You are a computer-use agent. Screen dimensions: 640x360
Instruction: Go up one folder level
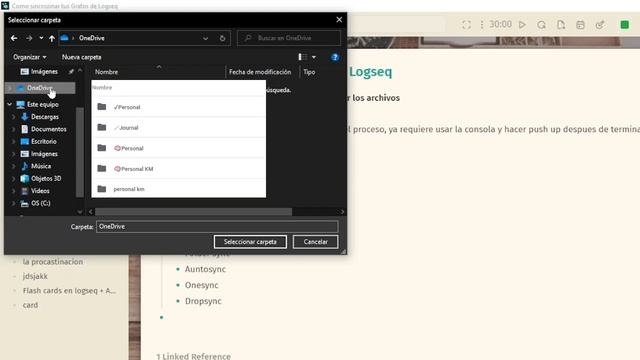52,38
